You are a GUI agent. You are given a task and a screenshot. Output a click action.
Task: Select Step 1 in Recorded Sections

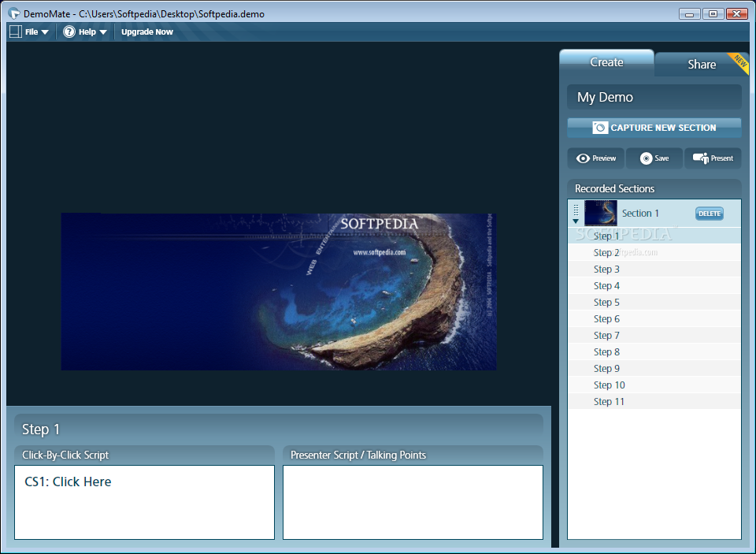pos(654,236)
